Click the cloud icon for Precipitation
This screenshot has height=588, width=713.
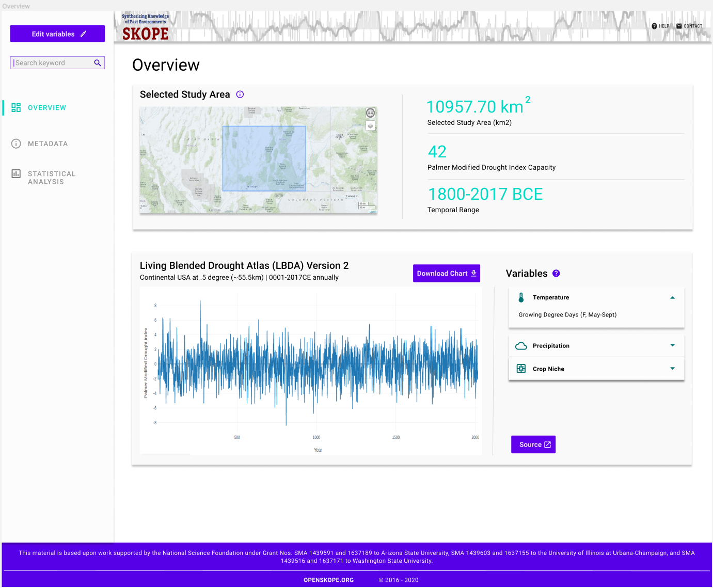[521, 345]
